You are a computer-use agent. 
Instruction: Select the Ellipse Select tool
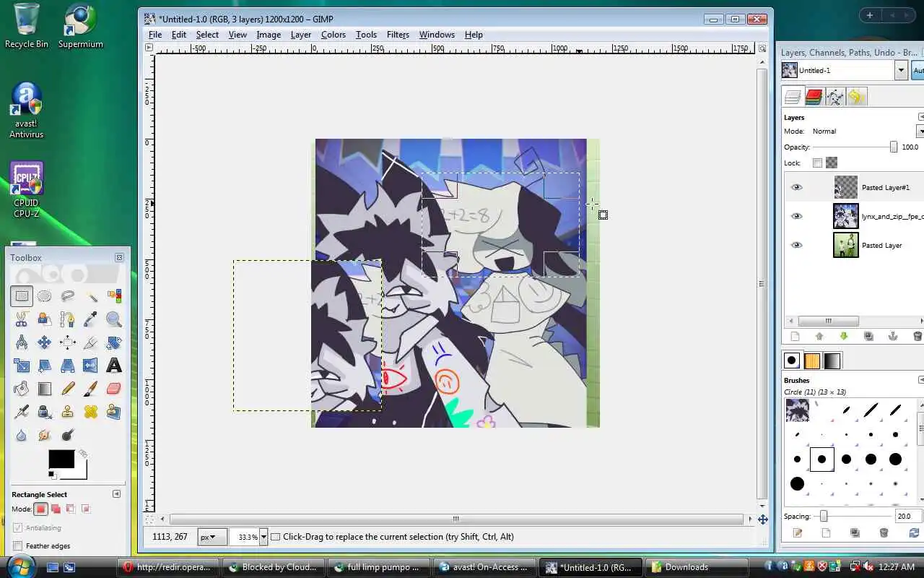[45, 296]
